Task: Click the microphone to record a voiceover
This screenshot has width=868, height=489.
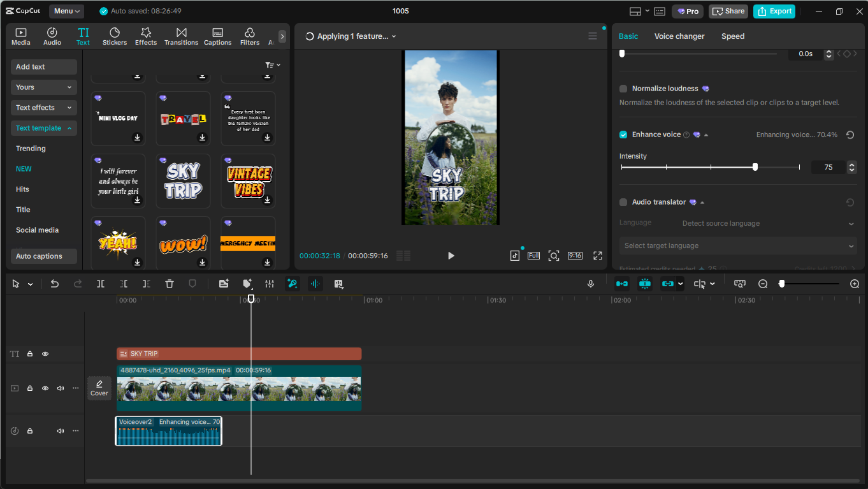Action: 591,283
